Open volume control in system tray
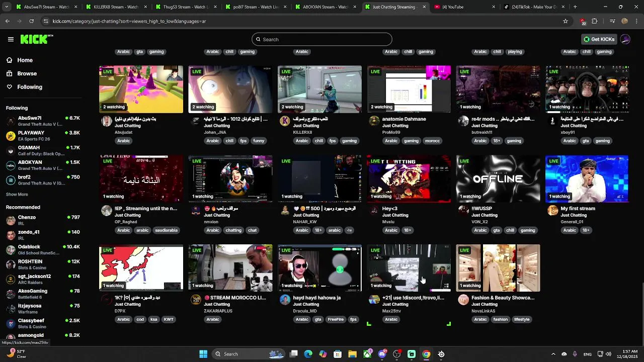Image resolution: width=644 pixels, height=362 pixels. 608,354
